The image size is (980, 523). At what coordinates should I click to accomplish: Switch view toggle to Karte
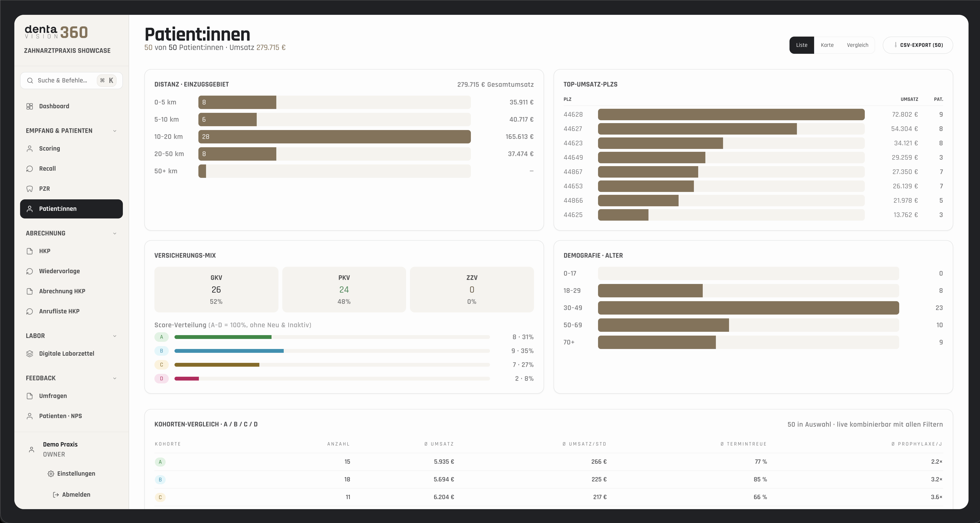point(827,45)
